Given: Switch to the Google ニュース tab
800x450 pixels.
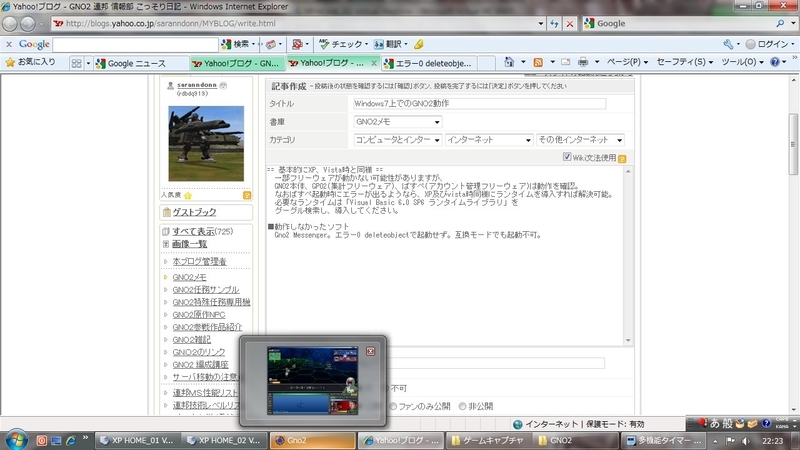Looking at the screenshot, I should (x=141, y=63).
